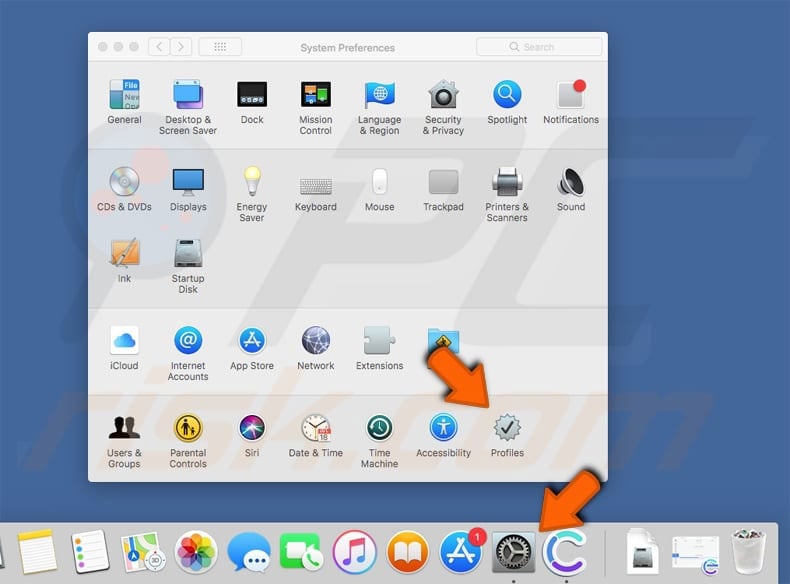
Task: Open CDs & DVDs preferences
Action: [124, 182]
